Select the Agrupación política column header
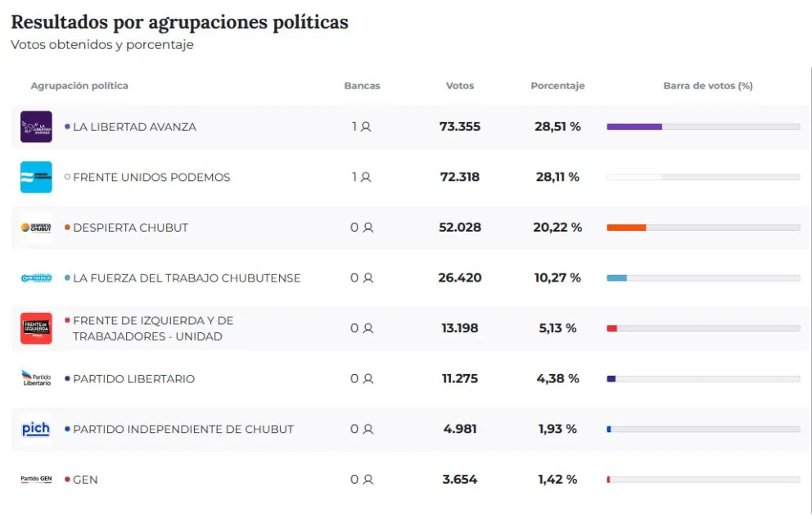 coord(79,86)
